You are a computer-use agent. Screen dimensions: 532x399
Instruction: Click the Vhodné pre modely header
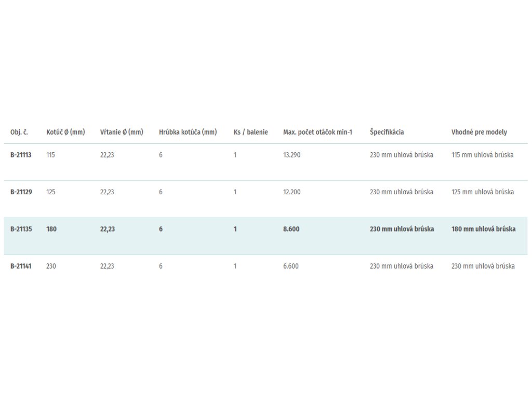(479, 132)
